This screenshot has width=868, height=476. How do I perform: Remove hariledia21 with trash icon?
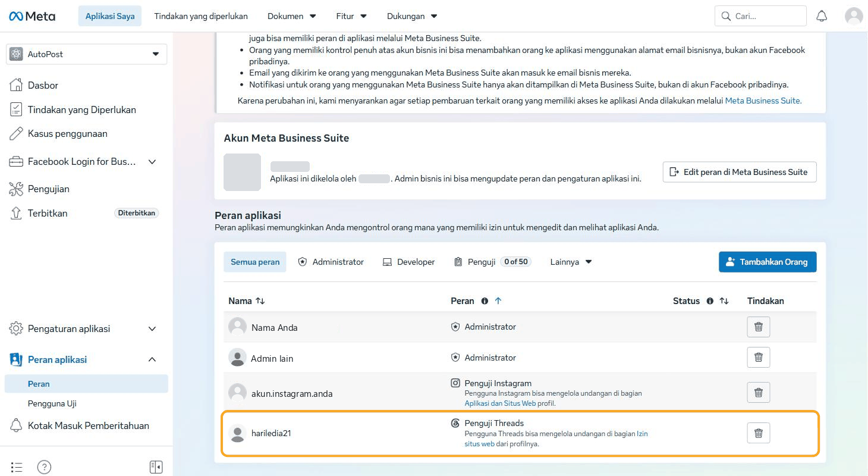point(759,433)
